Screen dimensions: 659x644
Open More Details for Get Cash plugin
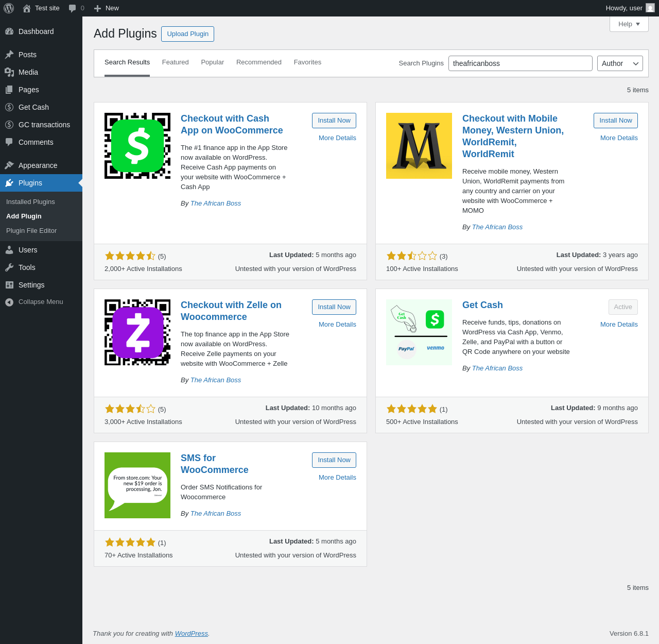click(619, 325)
